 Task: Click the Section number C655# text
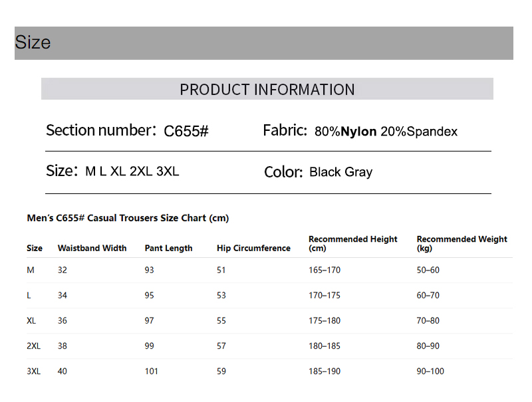(127, 130)
